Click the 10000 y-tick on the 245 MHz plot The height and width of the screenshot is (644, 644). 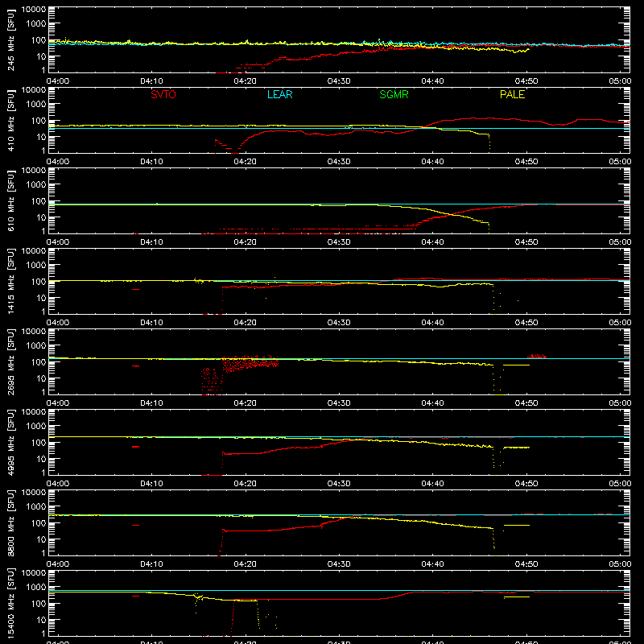(x=34, y=10)
